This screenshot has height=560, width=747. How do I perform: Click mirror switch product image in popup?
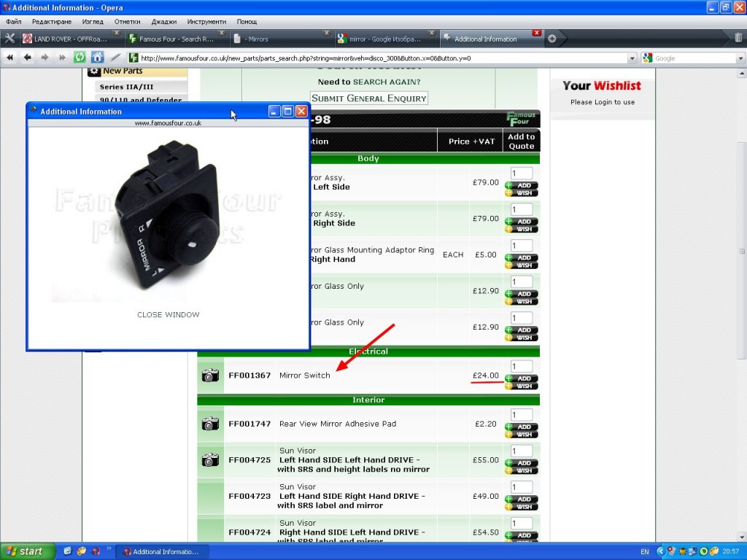click(x=167, y=215)
